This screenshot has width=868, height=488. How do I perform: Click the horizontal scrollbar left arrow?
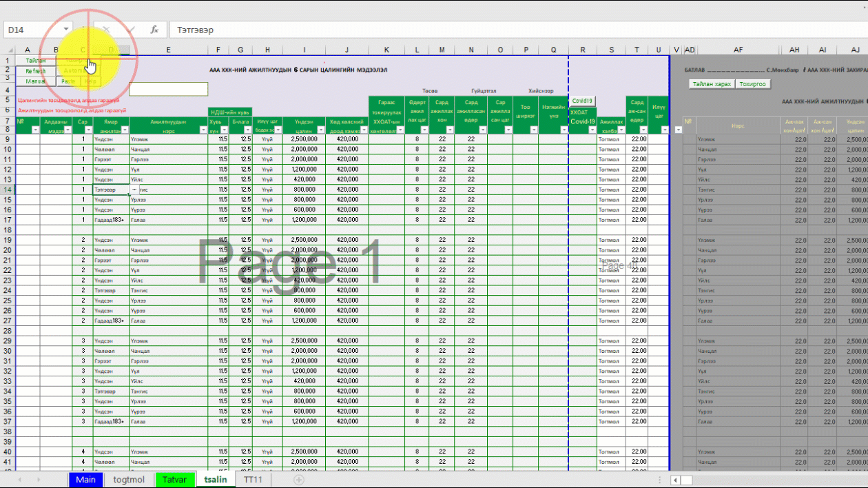click(676, 480)
